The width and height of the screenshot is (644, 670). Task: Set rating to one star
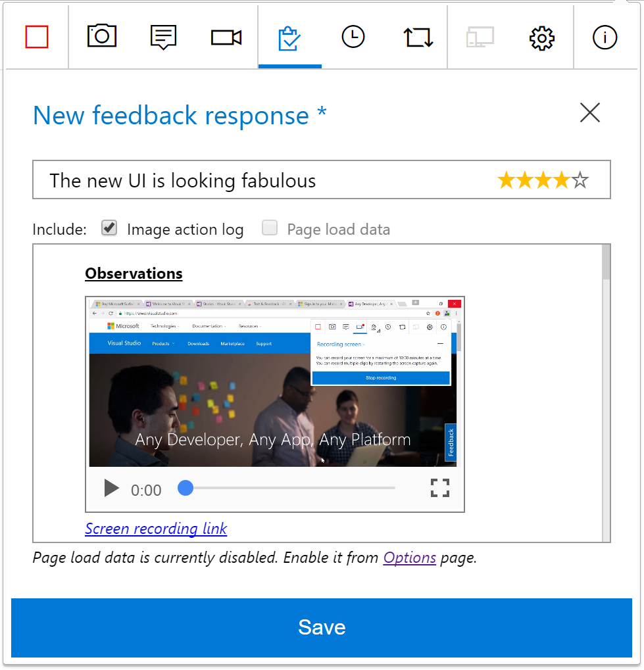[507, 180]
